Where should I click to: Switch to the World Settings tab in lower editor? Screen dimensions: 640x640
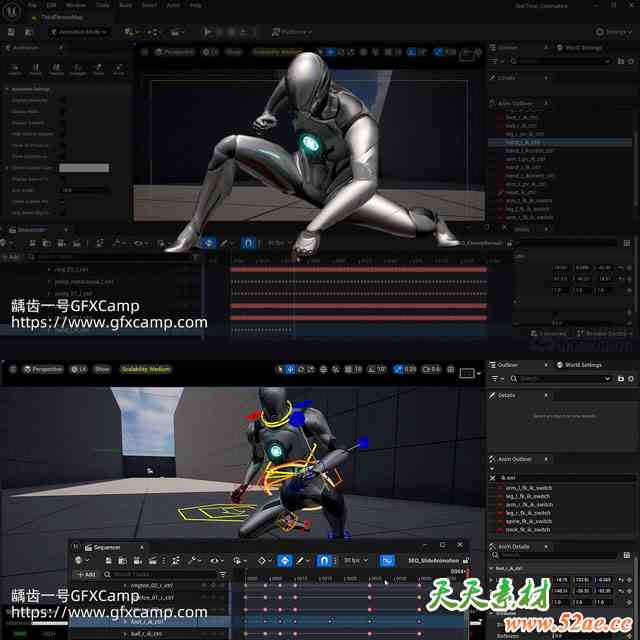(x=579, y=365)
